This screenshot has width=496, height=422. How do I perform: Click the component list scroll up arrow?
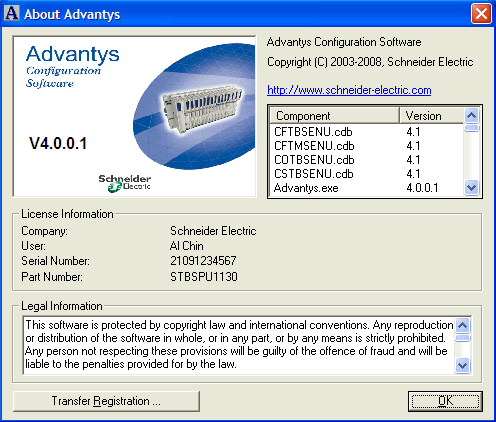(x=471, y=116)
